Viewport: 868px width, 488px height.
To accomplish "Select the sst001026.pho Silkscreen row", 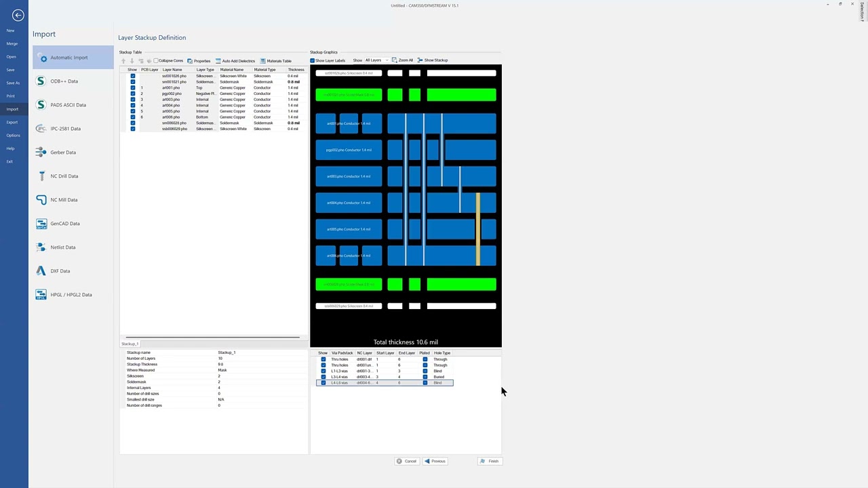I will pos(213,76).
